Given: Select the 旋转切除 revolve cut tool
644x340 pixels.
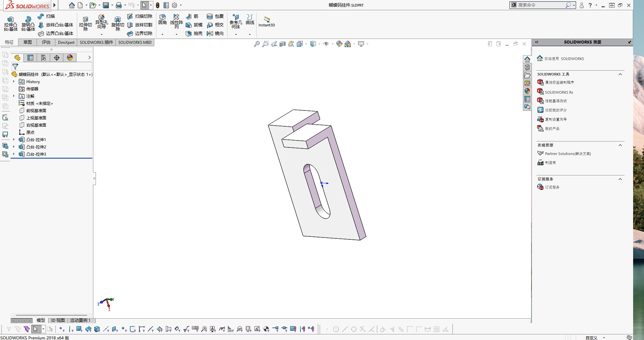Looking at the screenshot, I should point(118,24).
